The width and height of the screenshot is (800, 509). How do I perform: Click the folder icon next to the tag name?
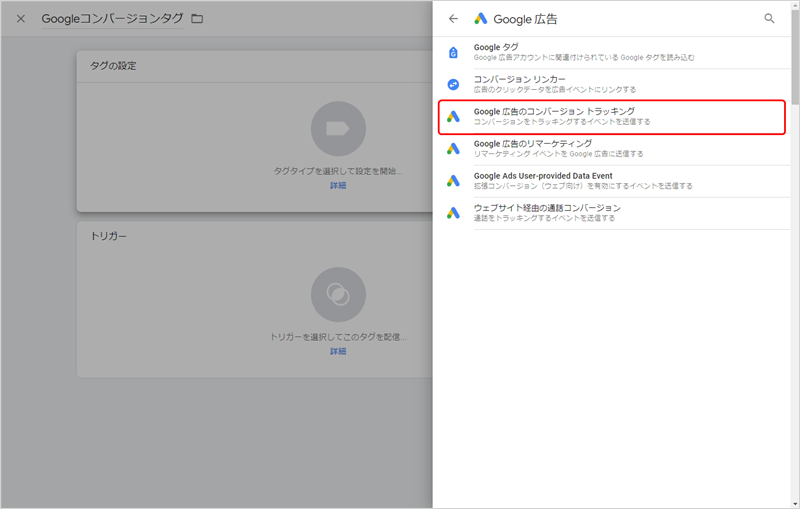[x=197, y=19]
